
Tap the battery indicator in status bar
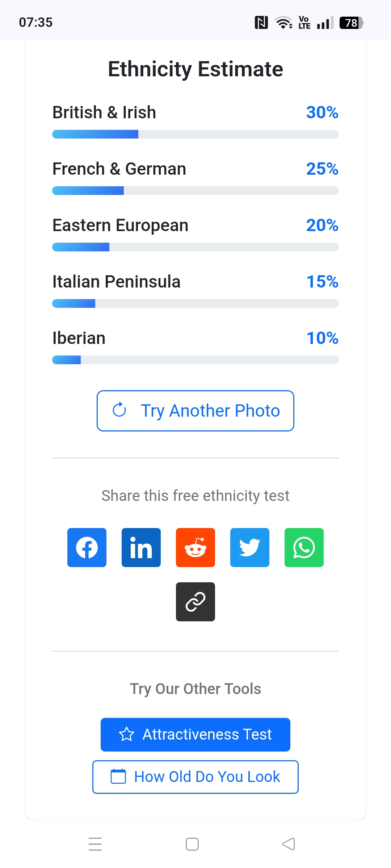351,23
